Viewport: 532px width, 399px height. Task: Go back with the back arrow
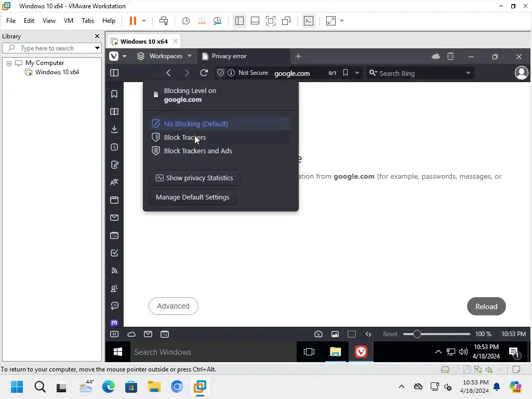[x=168, y=73]
